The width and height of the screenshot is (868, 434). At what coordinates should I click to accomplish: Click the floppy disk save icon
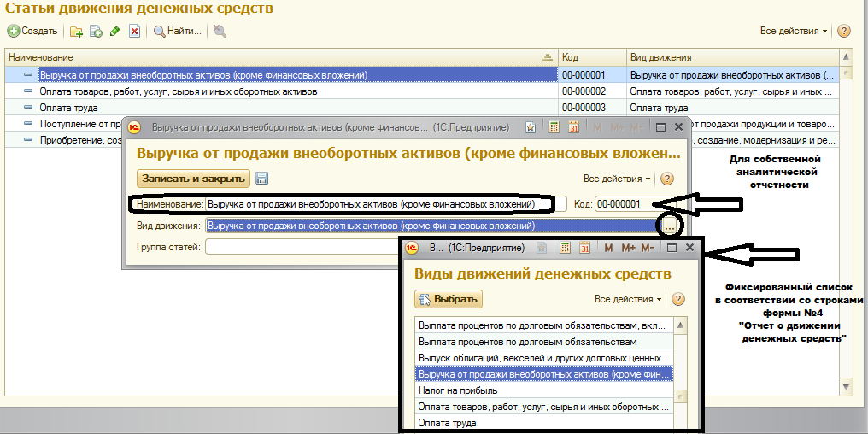point(262,179)
